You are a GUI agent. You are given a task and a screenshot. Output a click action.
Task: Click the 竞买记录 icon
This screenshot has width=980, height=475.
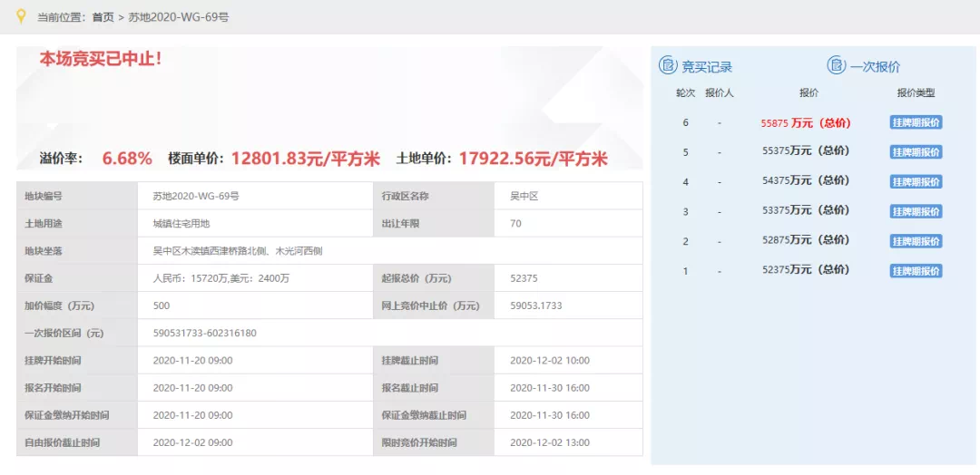pyautogui.click(x=668, y=65)
